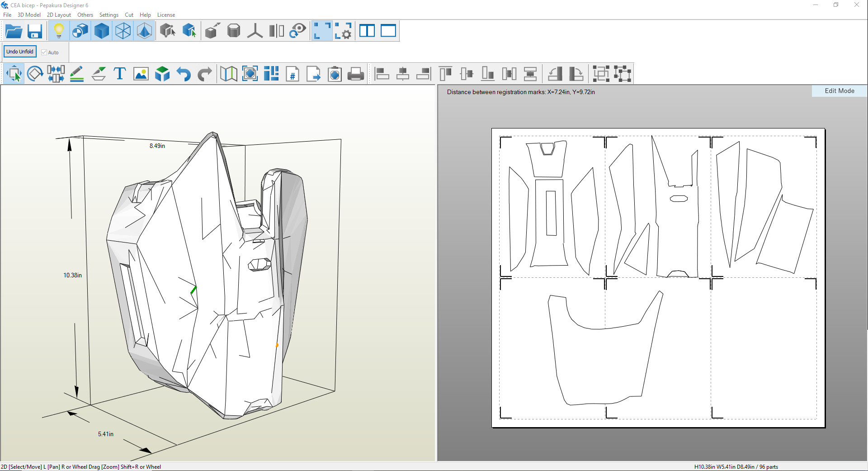The height and width of the screenshot is (471, 868).
Task: Select the Input Text tool
Action: coord(119,73)
